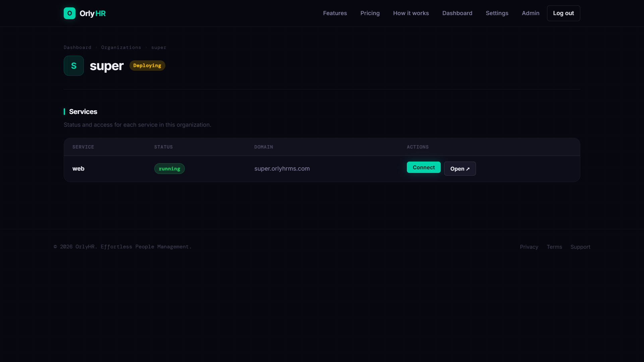Open super.orlyhrms.com with the Open button
Viewport: 644px width, 362px height.
460,169
